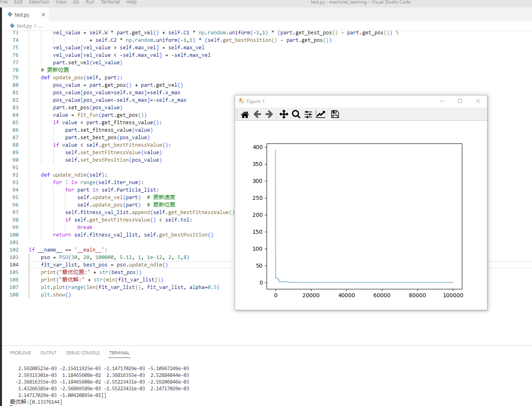Toggle the Zoom to rectangle tool
Image resolution: width=532 pixels, height=406 pixels.
tap(296, 114)
